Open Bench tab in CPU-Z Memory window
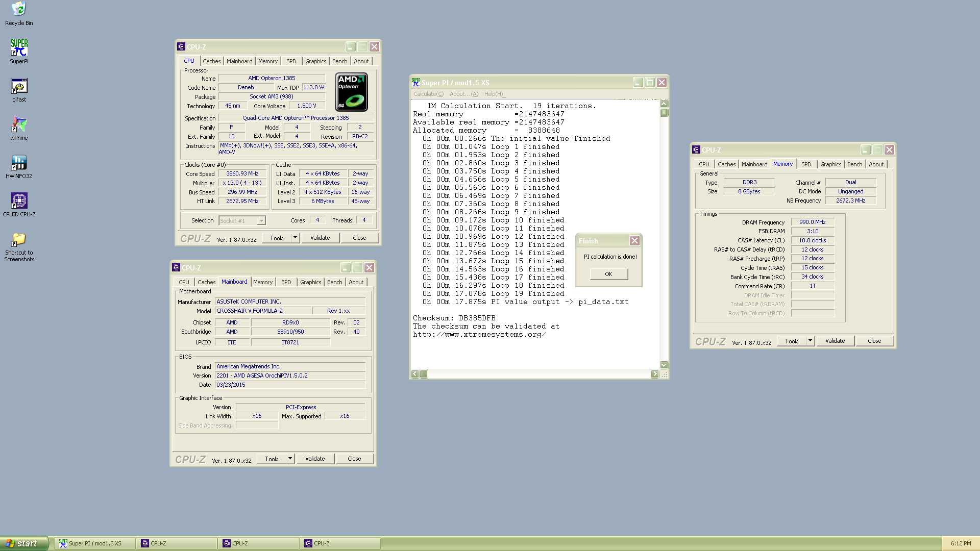980x551 pixels. [854, 164]
